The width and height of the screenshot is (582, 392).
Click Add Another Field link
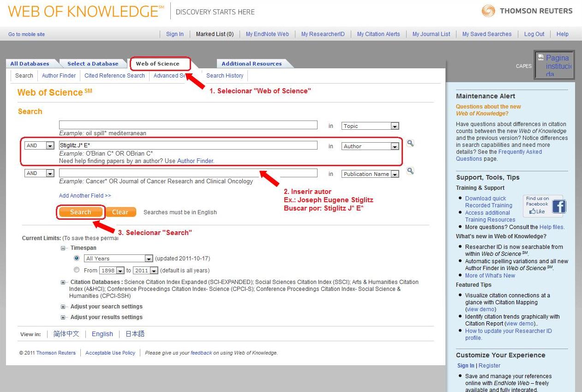tap(85, 196)
